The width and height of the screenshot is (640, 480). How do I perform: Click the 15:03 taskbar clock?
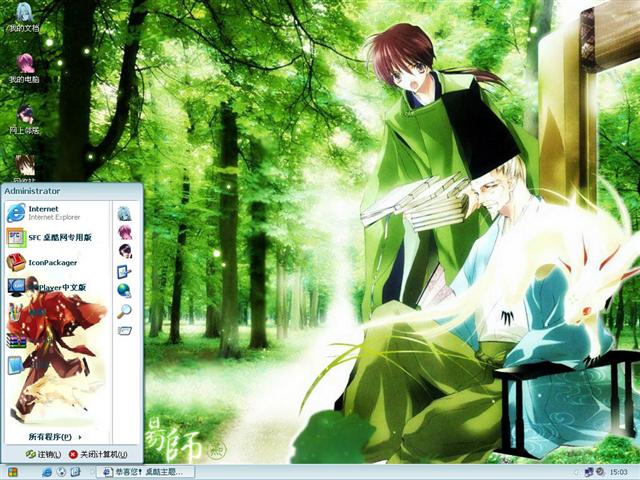point(619,473)
